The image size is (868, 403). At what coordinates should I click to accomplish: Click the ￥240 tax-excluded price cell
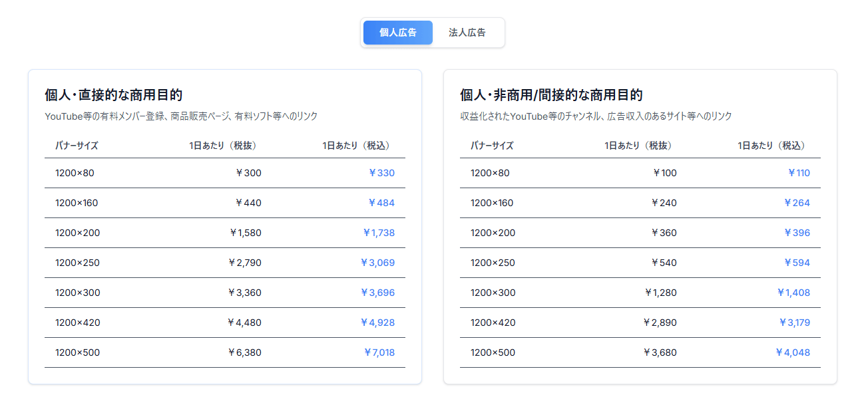coord(664,203)
